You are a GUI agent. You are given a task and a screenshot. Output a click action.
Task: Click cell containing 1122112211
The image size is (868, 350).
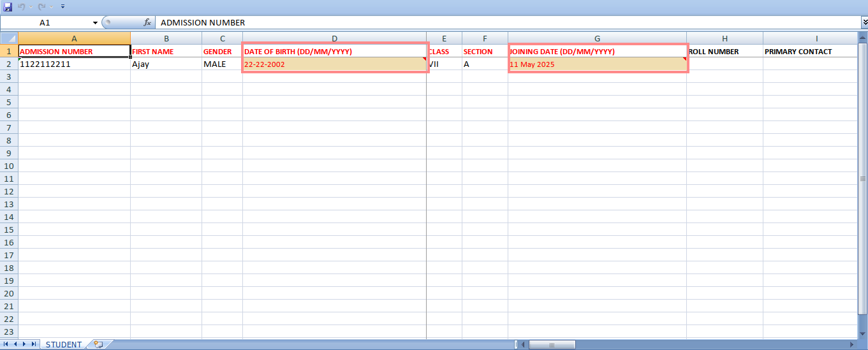(75, 64)
